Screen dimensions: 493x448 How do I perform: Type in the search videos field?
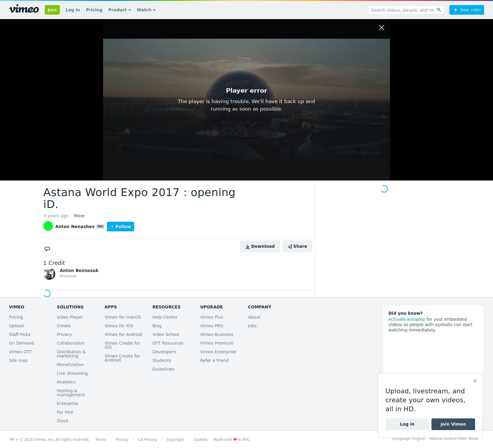point(402,10)
